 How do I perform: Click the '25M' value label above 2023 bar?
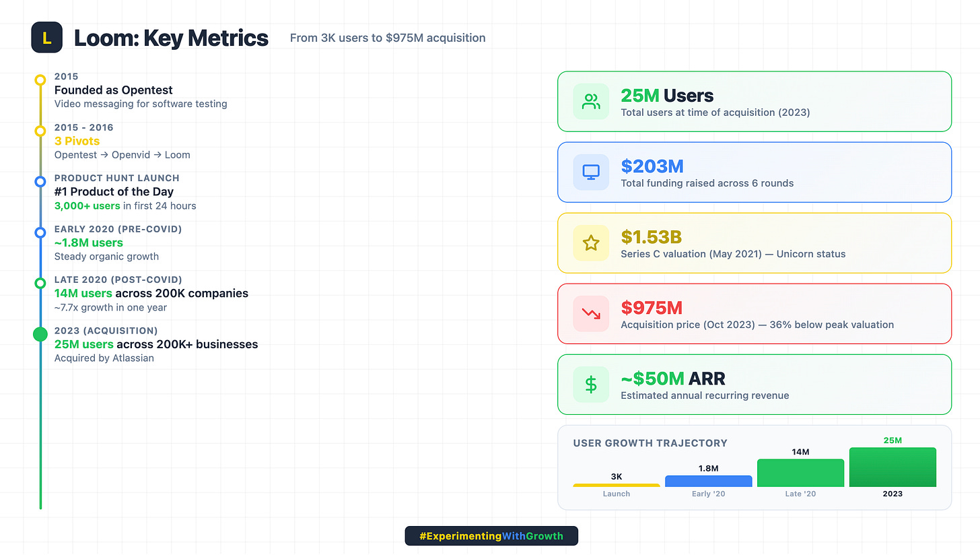(x=893, y=440)
